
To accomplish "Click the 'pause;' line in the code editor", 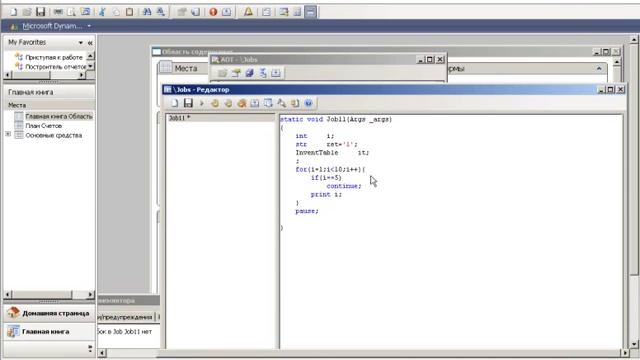I will click(x=307, y=211).
